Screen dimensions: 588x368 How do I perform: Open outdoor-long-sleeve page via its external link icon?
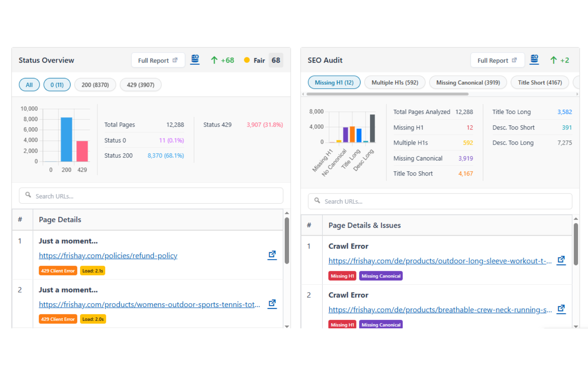[x=561, y=260]
